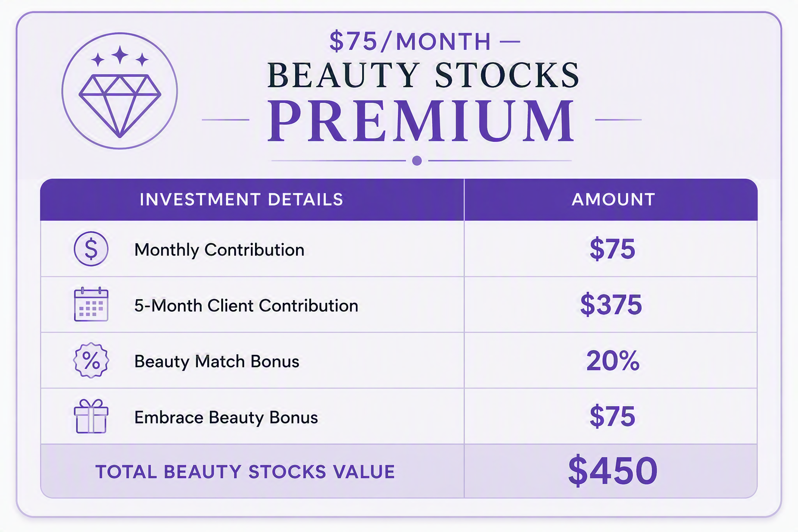Screen dimensions: 798x532
Task: Click the sparkle stars above the diamond
Action: click(x=120, y=56)
